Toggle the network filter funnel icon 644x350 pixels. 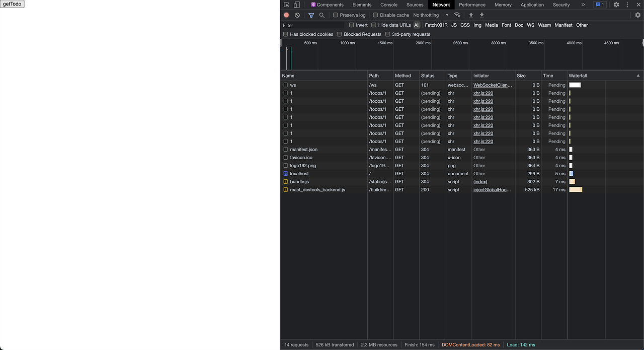[311, 15]
